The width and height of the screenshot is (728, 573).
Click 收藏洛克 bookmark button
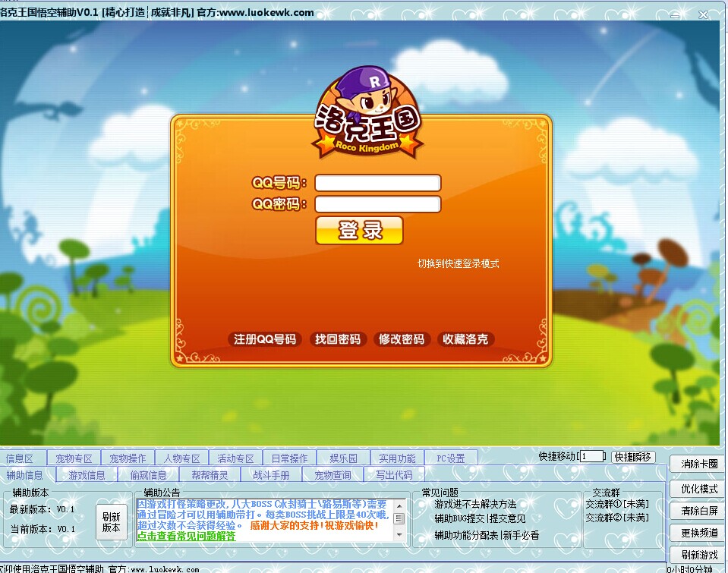pyautogui.click(x=465, y=339)
